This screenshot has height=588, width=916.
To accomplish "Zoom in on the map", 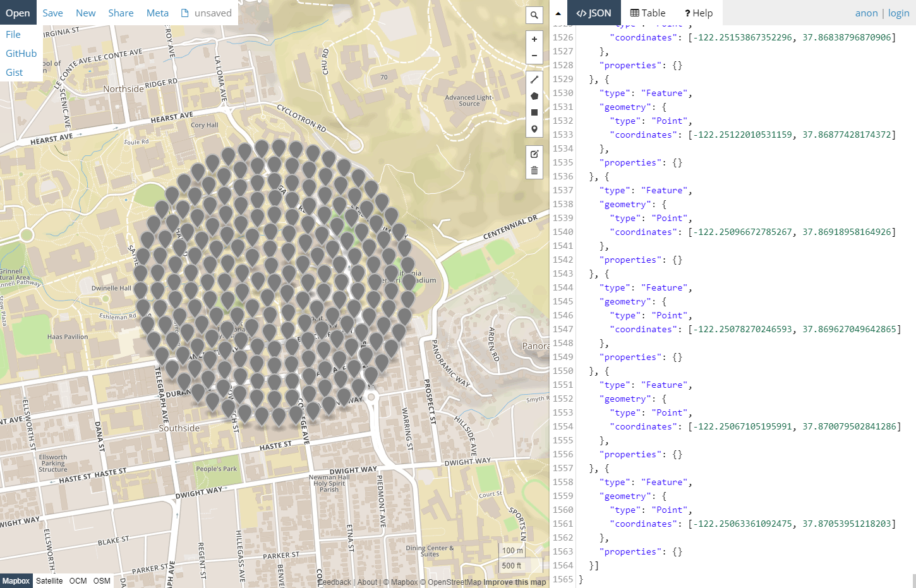I will point(534,39).
